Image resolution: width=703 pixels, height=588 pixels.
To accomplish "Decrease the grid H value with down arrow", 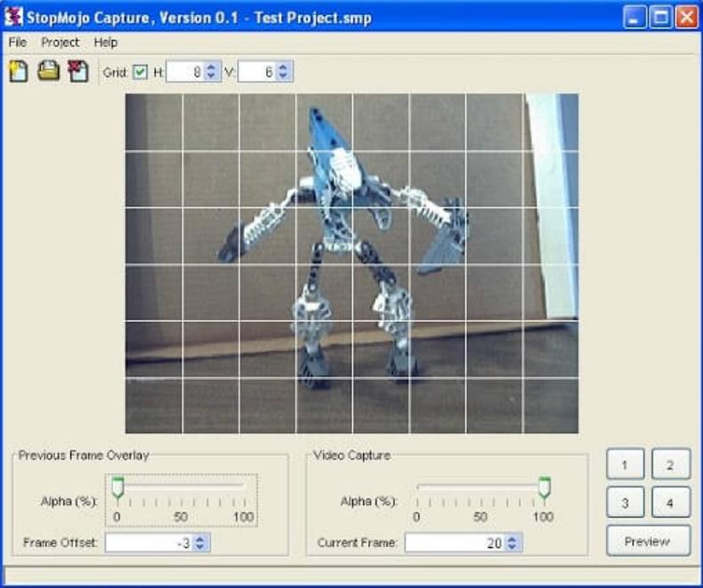I will [211, 77].
